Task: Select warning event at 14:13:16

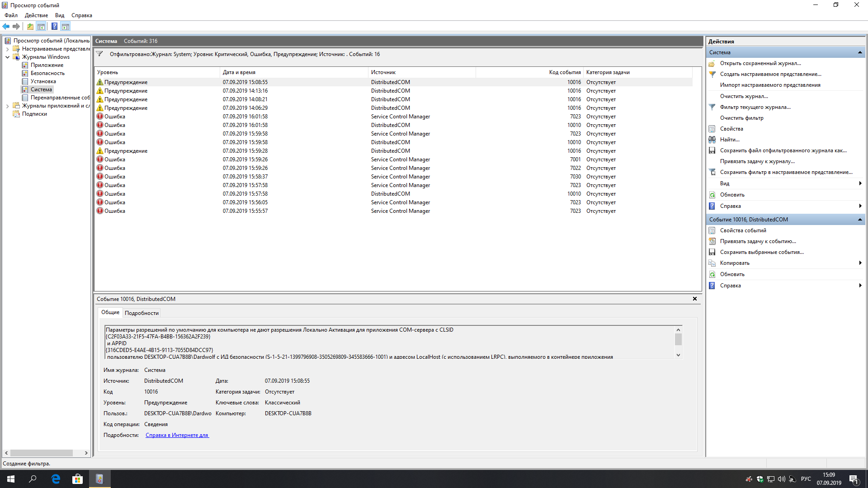Action: click(393, 91)
